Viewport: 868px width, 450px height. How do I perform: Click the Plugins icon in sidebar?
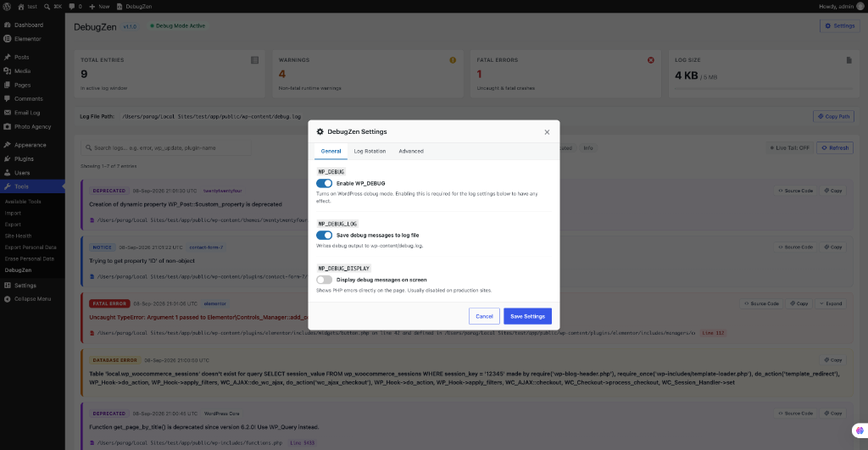click(7, 158)
